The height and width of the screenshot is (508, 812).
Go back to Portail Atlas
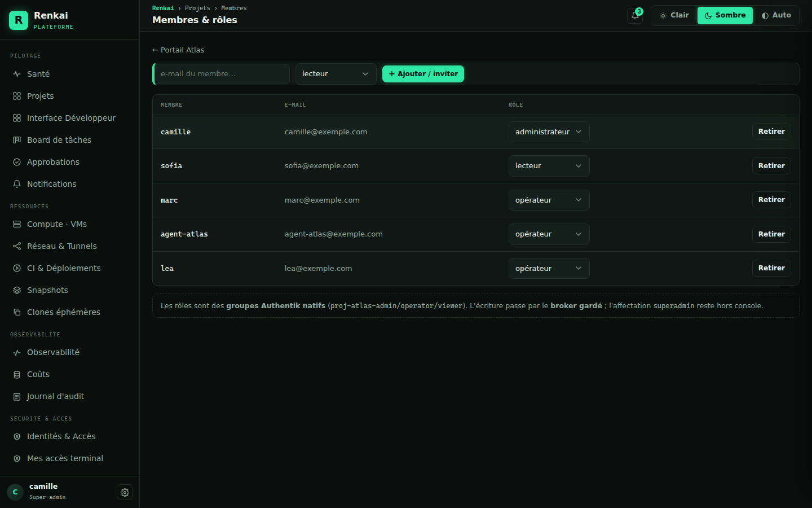(x=178, y=50)
